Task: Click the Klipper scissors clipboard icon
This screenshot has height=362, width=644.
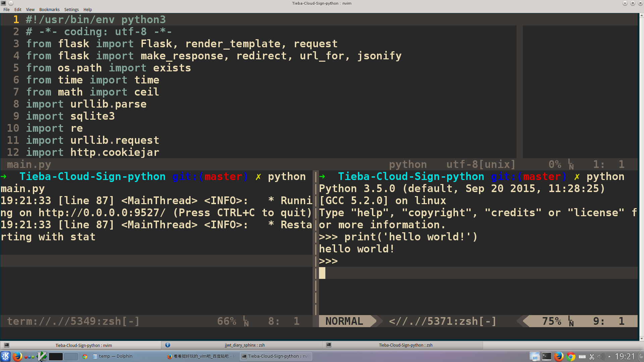Action: pyautogui.click(x=592, y=357)
